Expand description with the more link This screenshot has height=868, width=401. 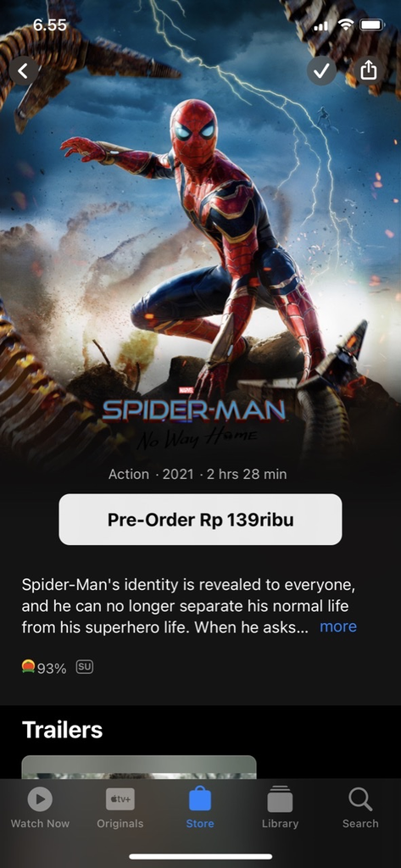click(x=338, y=626)
